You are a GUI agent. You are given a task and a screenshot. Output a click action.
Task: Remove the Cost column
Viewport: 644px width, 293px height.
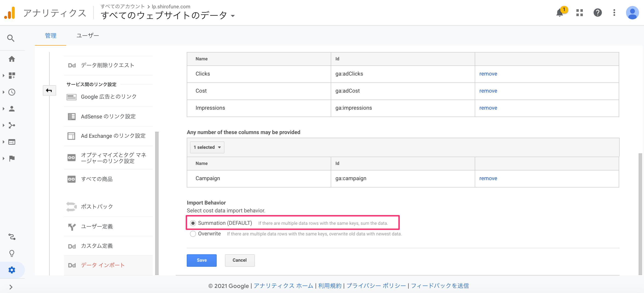point(488,91)
